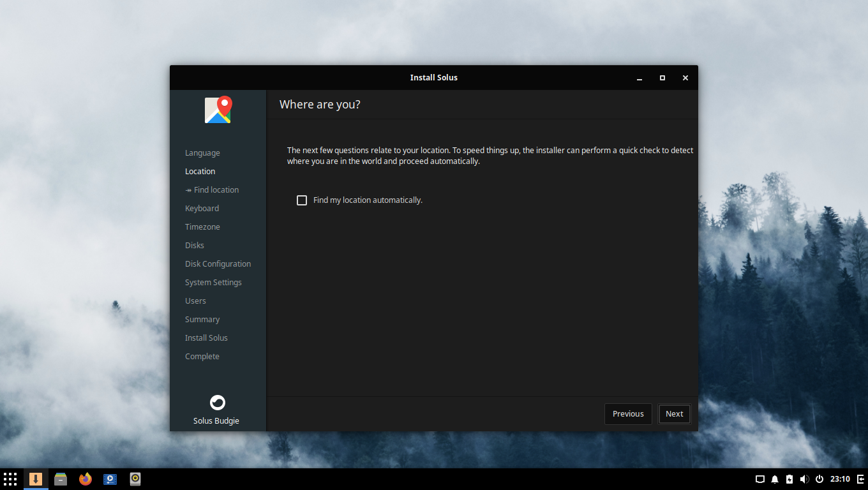This screenshot has width=868, height=490.
Task: Select Language step in sidebar
Action: click(x=202, y=153)
